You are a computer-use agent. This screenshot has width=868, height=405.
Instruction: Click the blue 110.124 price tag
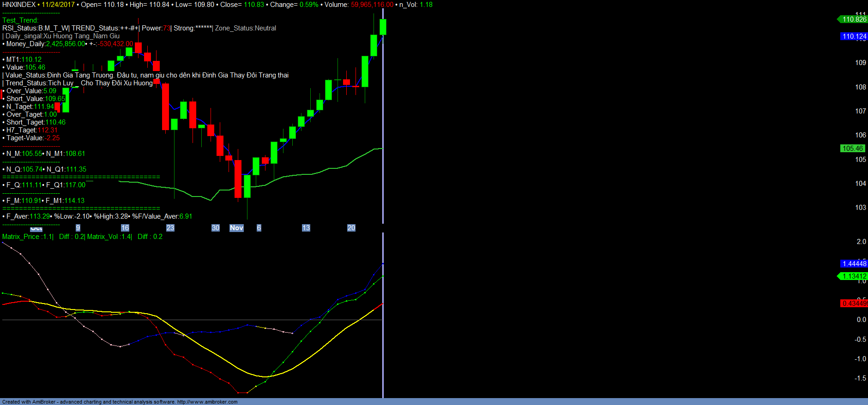[x=854, y=36]
